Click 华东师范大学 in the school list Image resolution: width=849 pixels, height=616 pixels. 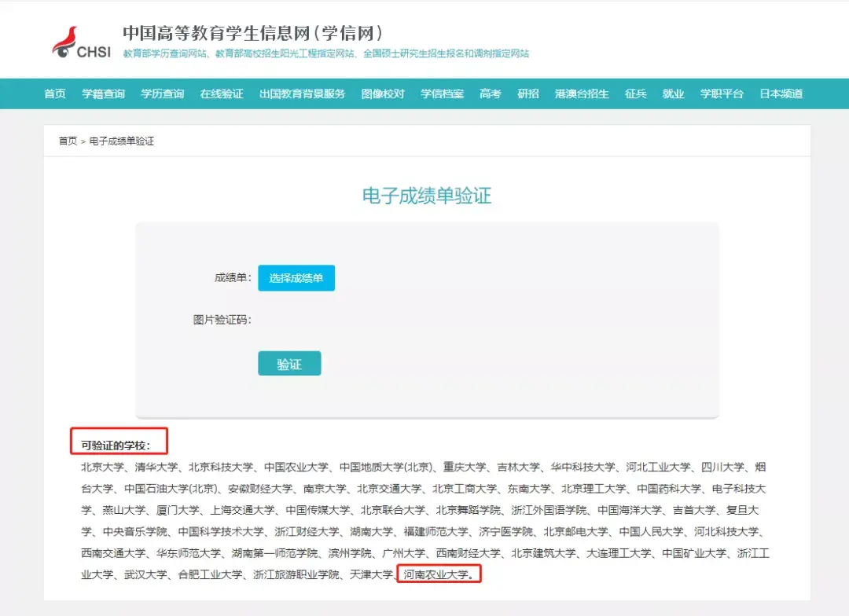[189, 553]
